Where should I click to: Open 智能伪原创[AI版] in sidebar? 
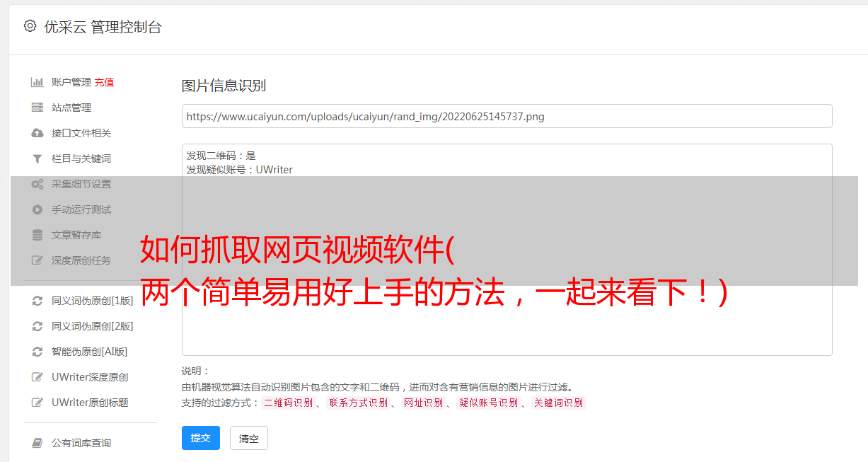(90, 352)
